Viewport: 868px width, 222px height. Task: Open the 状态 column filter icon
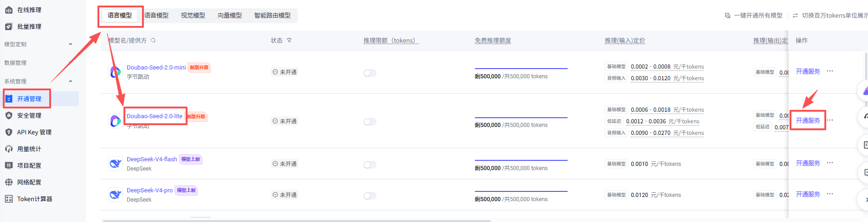289,40
